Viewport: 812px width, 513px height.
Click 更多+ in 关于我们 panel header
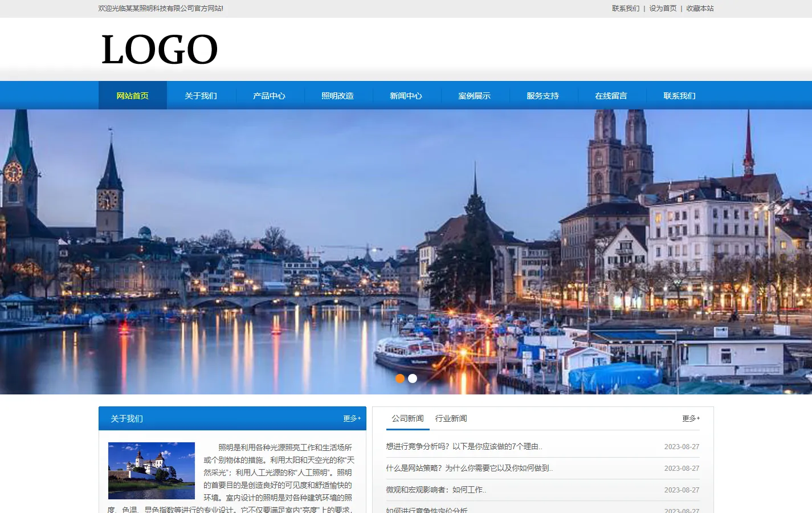tap(352, 418)
